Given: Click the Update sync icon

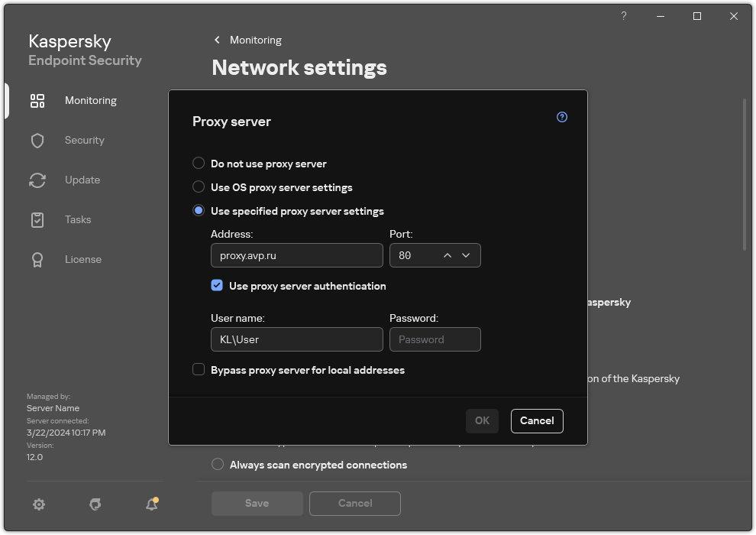Looking at the screenshot, I should (37, 180).
